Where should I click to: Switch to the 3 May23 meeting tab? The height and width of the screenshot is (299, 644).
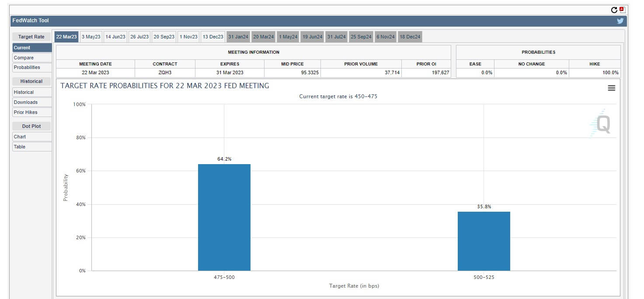[91, 37]
